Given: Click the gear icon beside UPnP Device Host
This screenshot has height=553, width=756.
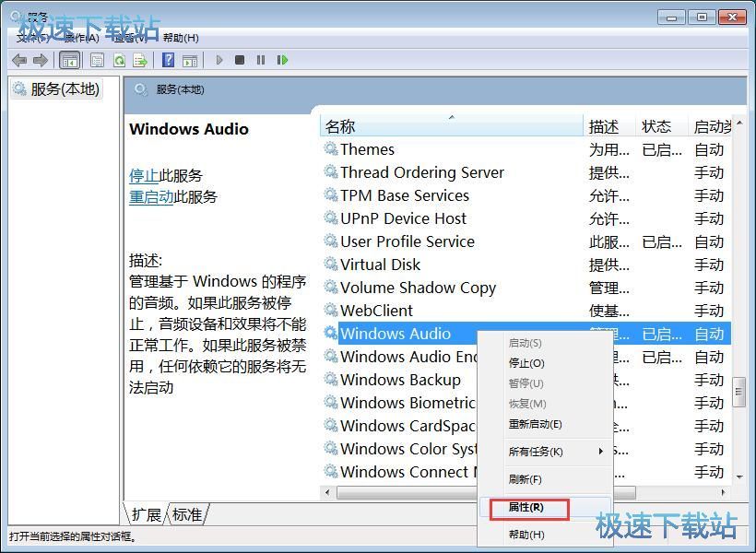Looking at the screenshot, I should pos(331,218).
